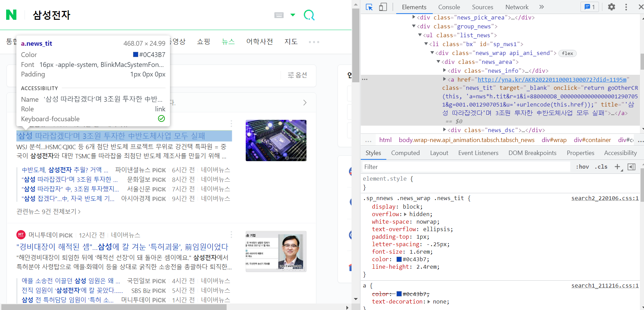
Task: Switch to DOM Breakpoints tab
Action: point(532,153)
